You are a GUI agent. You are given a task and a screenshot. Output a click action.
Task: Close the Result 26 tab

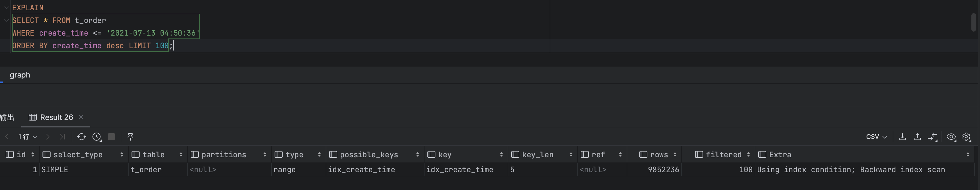[x=81, y=117]
